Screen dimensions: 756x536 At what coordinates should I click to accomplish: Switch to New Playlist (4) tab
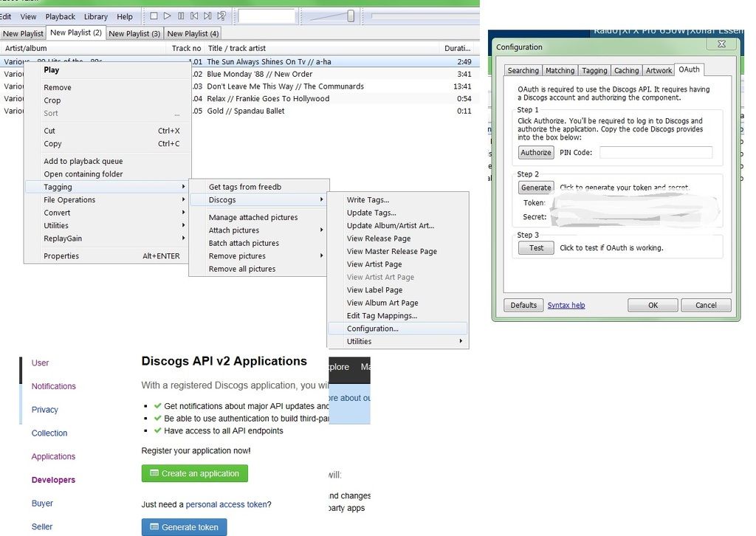coord(193,33)
